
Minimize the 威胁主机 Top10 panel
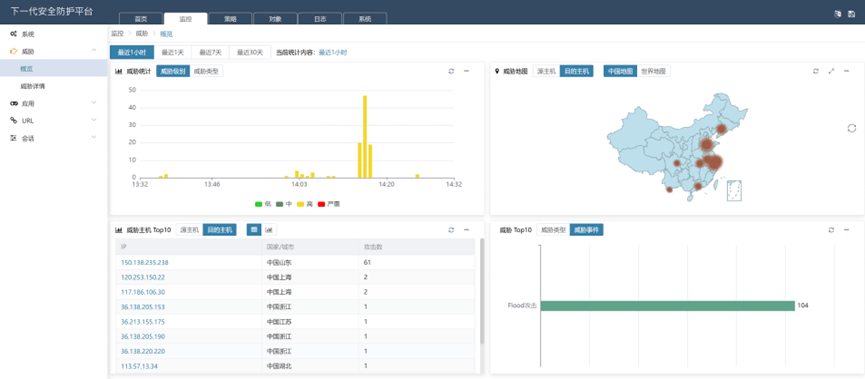tap(466, 229)
